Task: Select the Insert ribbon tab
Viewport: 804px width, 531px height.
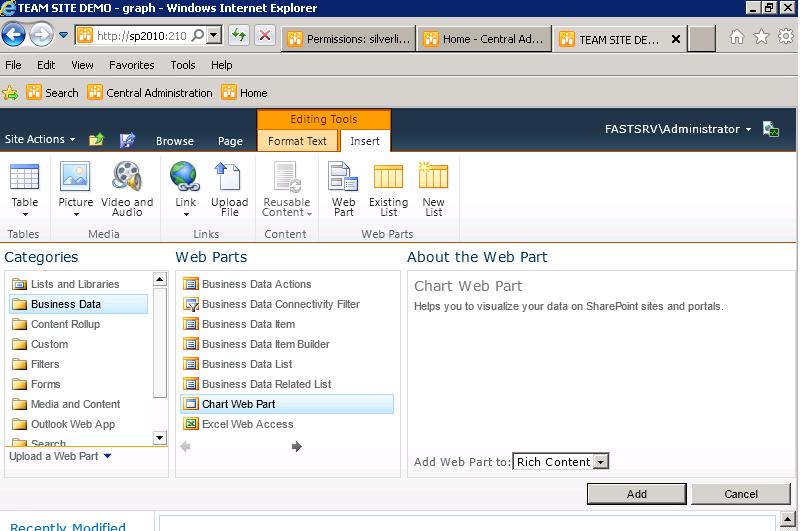Action: 365,141
